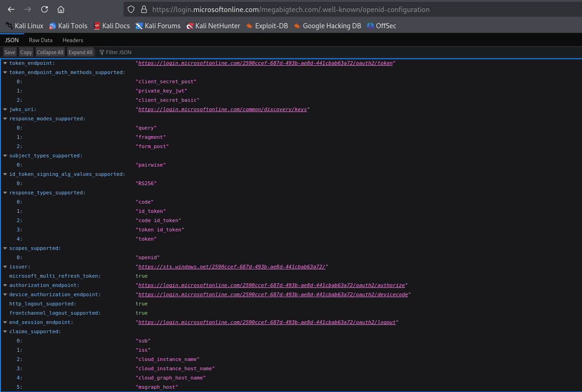Collapse the authorization_endpoint row
The width and height of the screenshot is (582, 392).
[5, 285]
